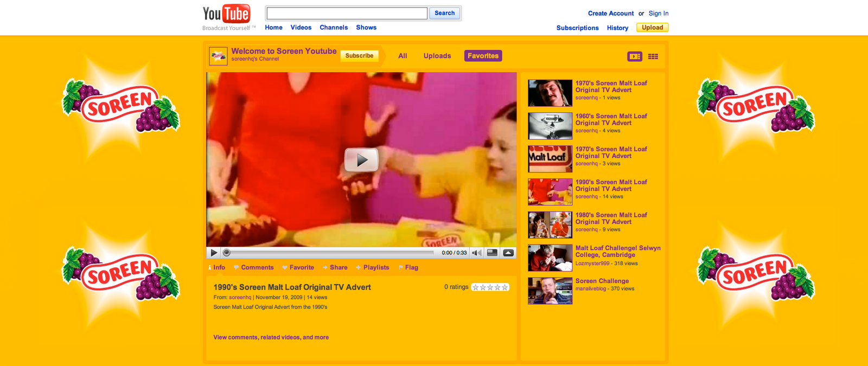Open thumbnail of 1970's advert with 3 views
This screenshot has height=366, width=868.
(x=550, y=159)
